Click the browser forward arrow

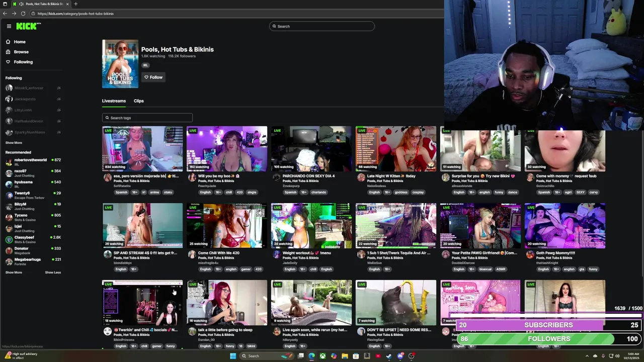pyautogui.click(x=14, y=14)
